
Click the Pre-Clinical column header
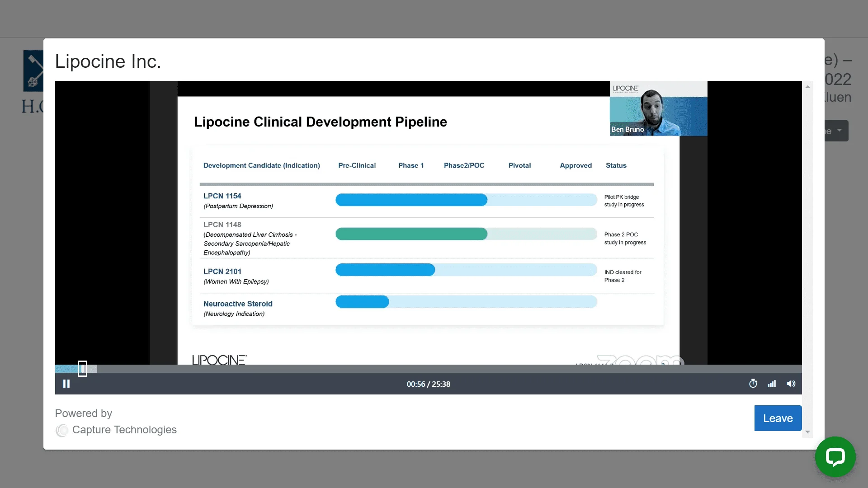point(357,165)
